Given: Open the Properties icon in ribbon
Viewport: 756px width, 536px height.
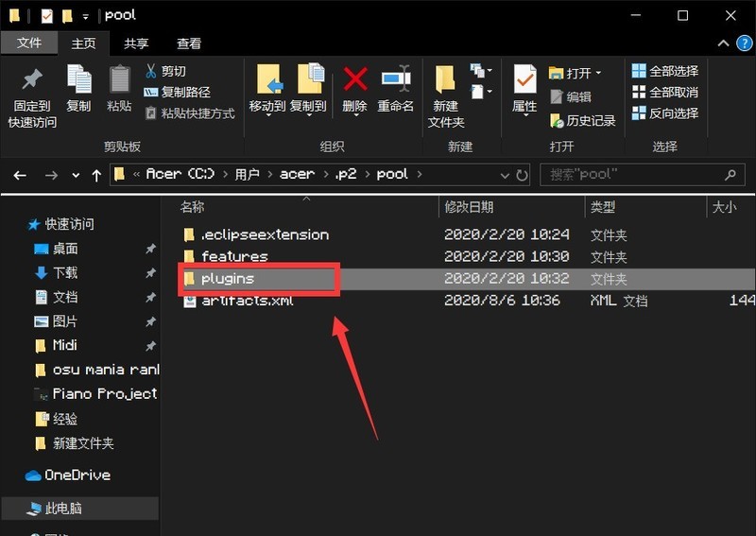Looking at the screenshot, I should pyautogui.click(x=524, y=80).
